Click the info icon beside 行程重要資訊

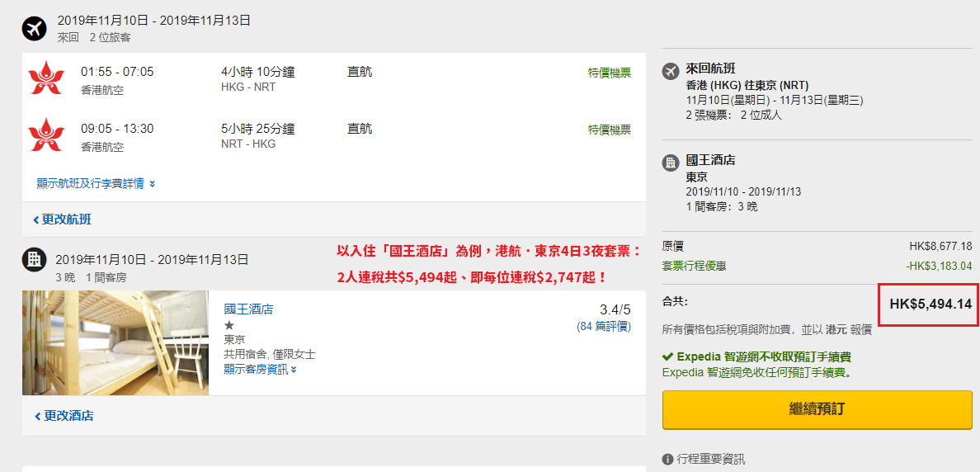pos(667,460)
